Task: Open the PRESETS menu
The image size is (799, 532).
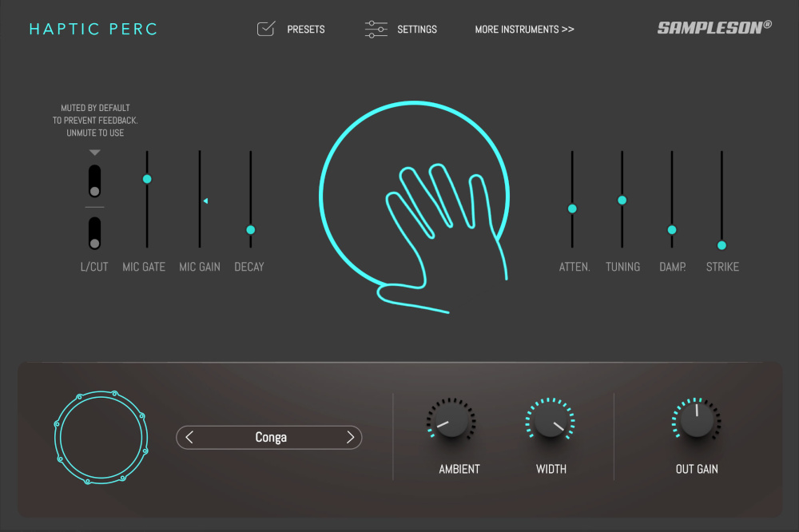Action: 305,29
